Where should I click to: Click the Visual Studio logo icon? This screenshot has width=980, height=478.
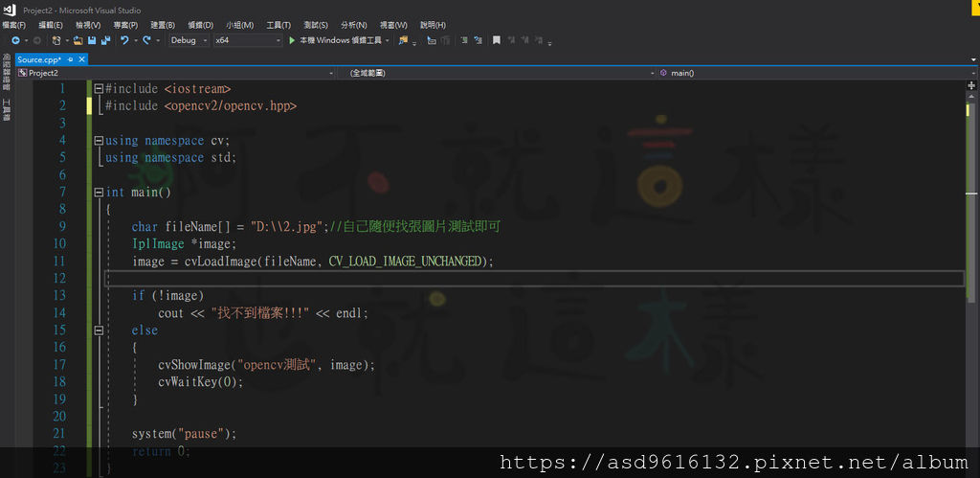(10, 10)
